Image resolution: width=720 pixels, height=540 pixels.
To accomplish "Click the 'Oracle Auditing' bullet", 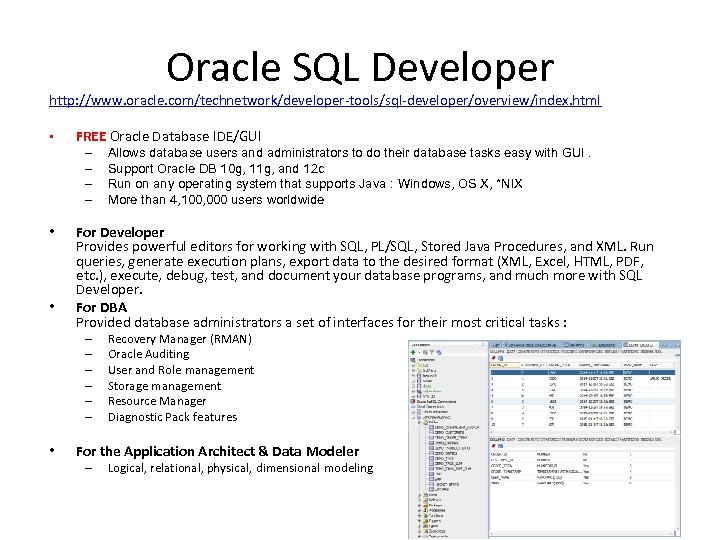I will coord(148,354).
